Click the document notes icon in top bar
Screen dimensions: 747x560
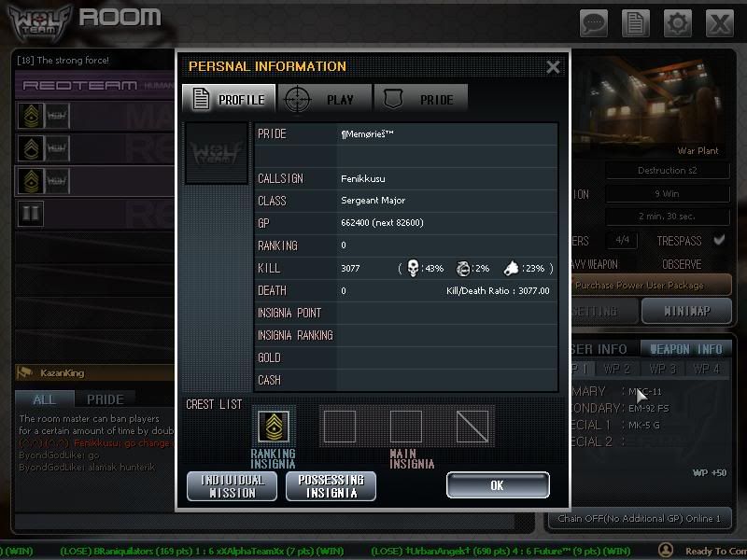(x=636, y=22)
